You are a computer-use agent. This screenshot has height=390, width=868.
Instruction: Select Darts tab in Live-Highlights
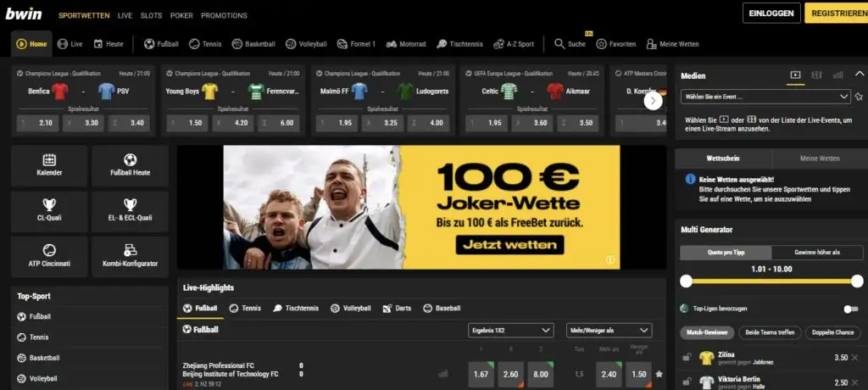[397, 308]
